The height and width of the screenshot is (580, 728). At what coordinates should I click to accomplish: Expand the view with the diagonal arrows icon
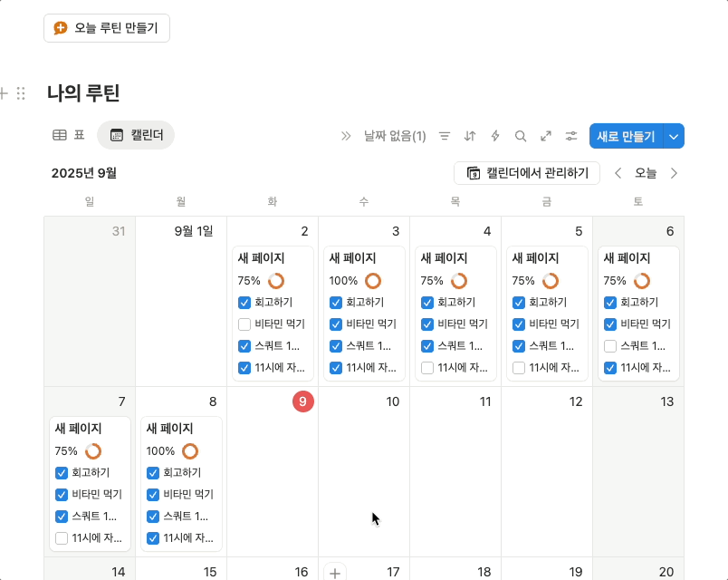click(x=545, y=136)
